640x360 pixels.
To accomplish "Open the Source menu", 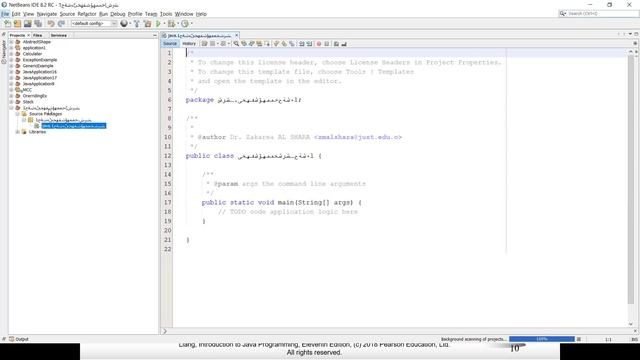I will [x=67, y=14].
